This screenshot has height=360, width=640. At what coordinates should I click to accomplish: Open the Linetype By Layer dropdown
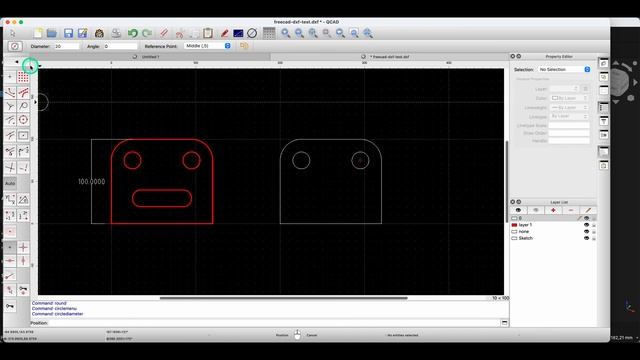point(569,116)
